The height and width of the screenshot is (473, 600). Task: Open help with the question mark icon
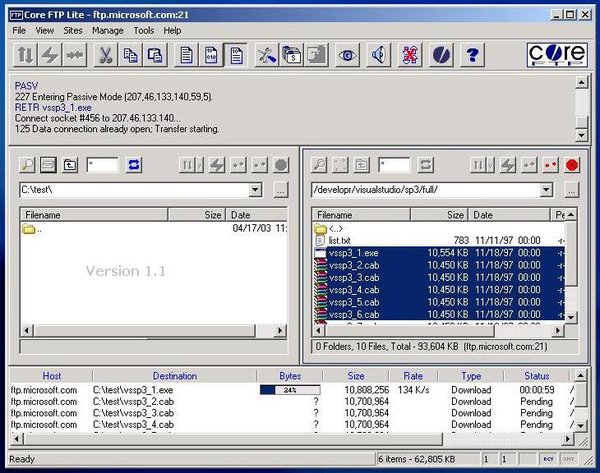tap(472, 55)
